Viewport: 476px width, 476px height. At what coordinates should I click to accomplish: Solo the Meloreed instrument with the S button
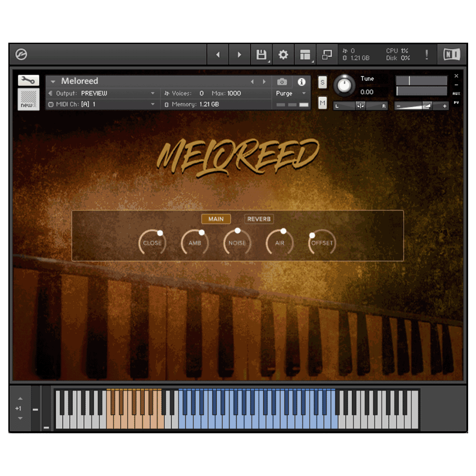click(x=322, y=83)
